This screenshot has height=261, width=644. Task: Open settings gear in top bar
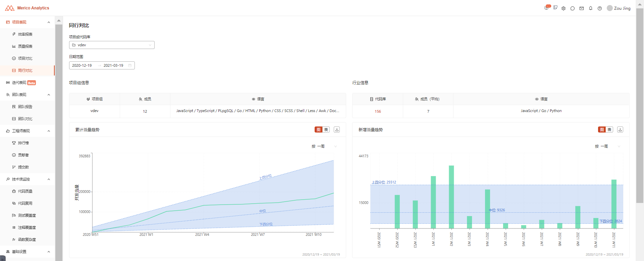click(x=563, y=8)
